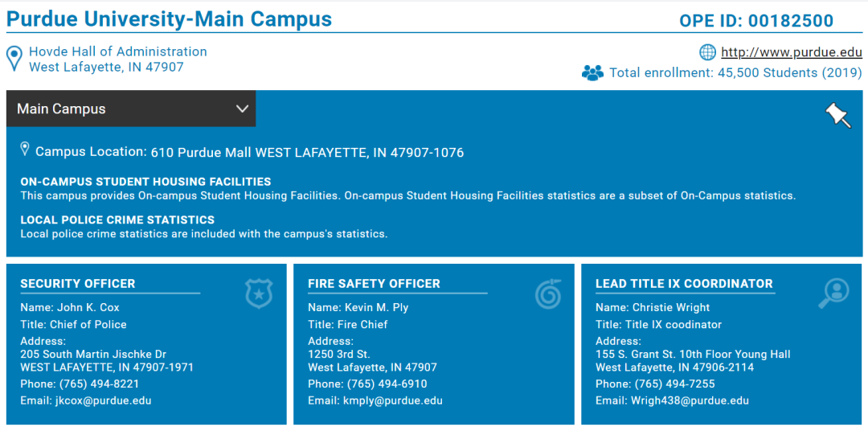
Task: Click the Purdue University-Main Campus heading
Action: pyautogui.click(x=169, y=19)
